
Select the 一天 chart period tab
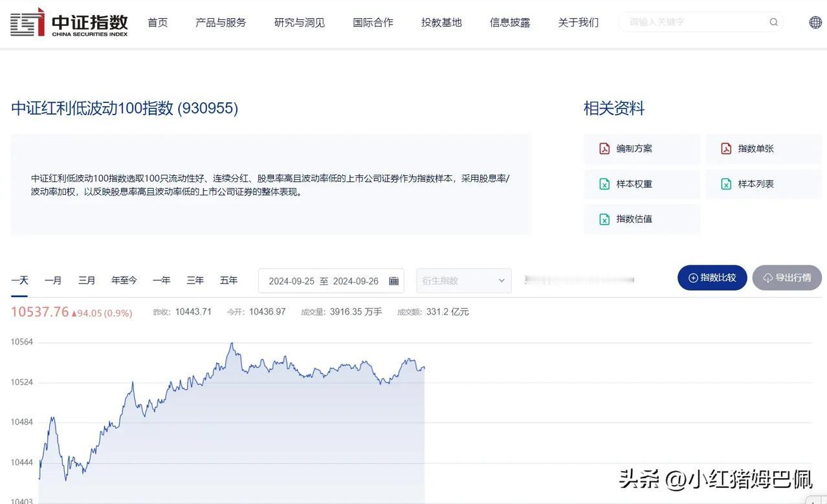19,280
